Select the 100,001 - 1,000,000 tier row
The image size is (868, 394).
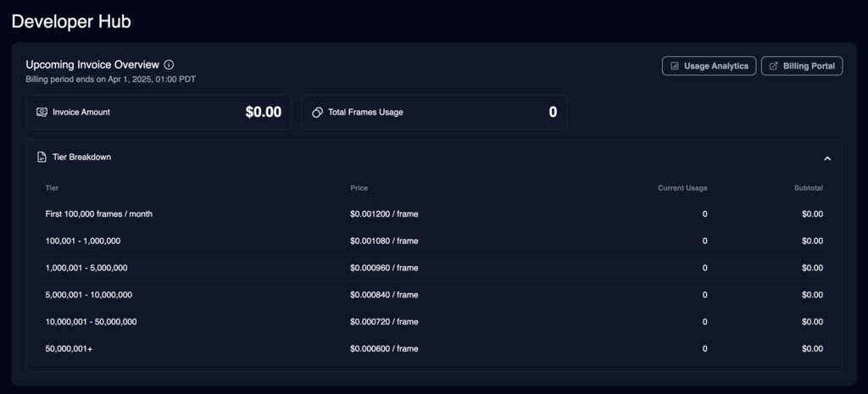(x=434, y=241)
